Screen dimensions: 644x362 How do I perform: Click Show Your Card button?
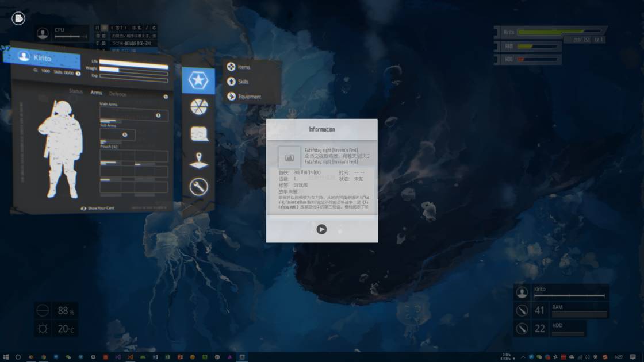coord(98,208)
